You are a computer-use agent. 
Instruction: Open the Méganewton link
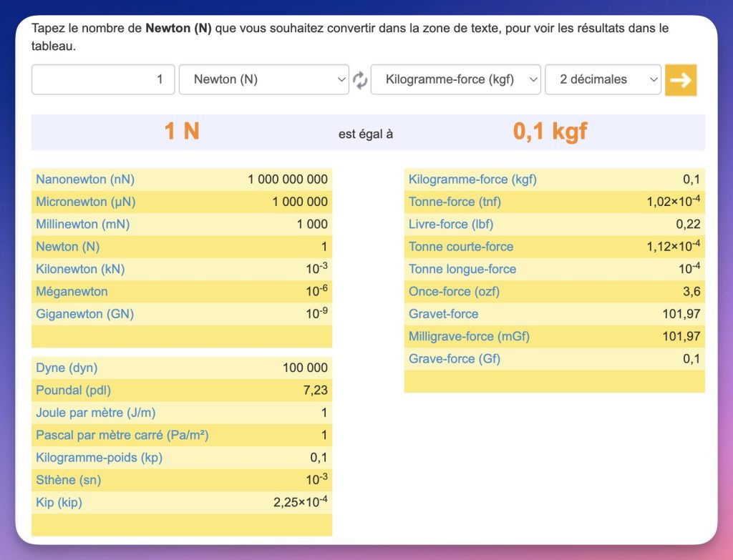tap(72, 291)
